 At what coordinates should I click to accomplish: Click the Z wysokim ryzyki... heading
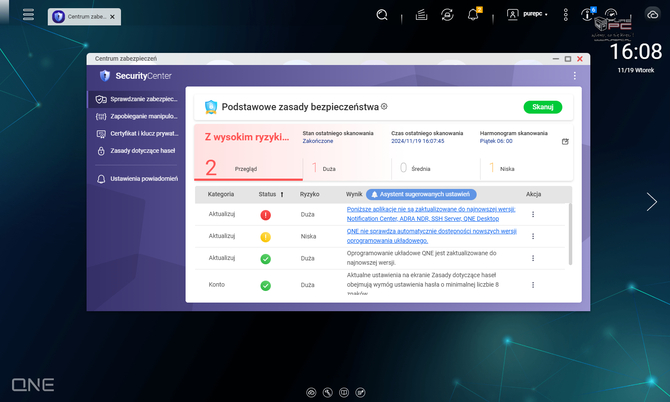pyautogui.click(x=247, y=137)
